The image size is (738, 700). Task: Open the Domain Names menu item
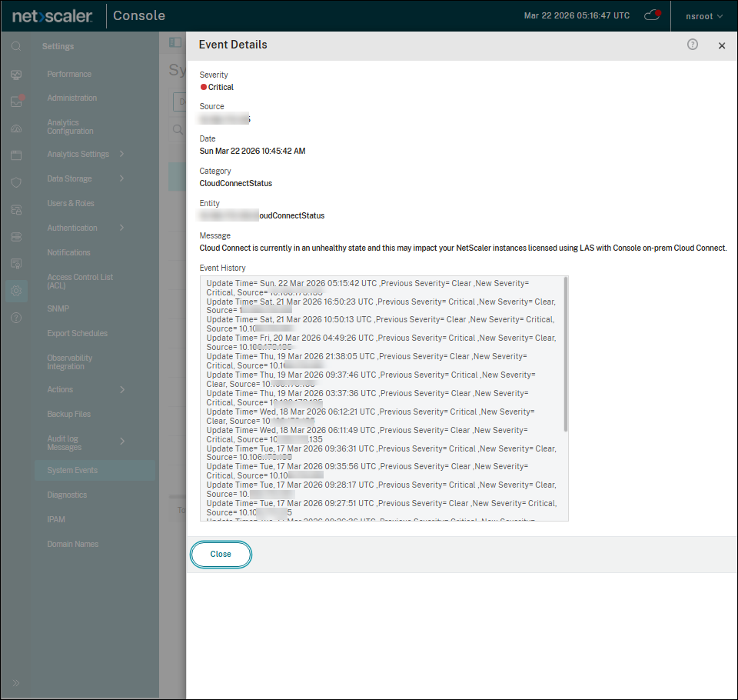click(72, 544)
